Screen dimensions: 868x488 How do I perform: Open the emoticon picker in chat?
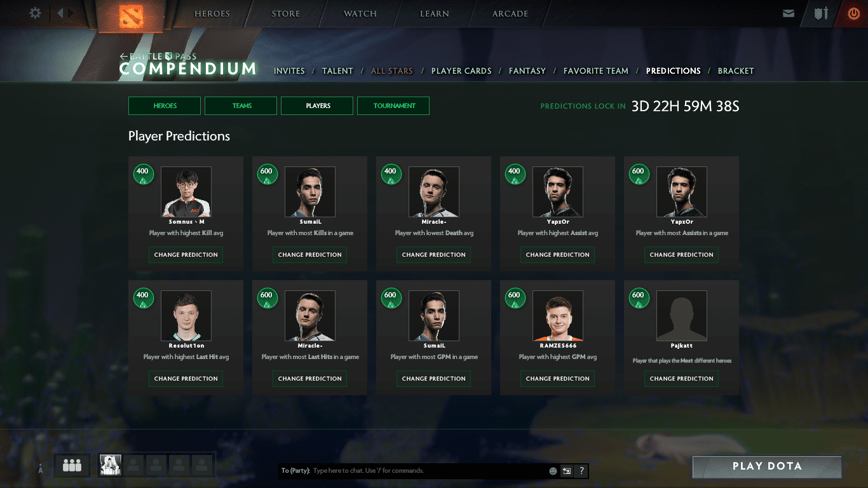tap(553, 471)
